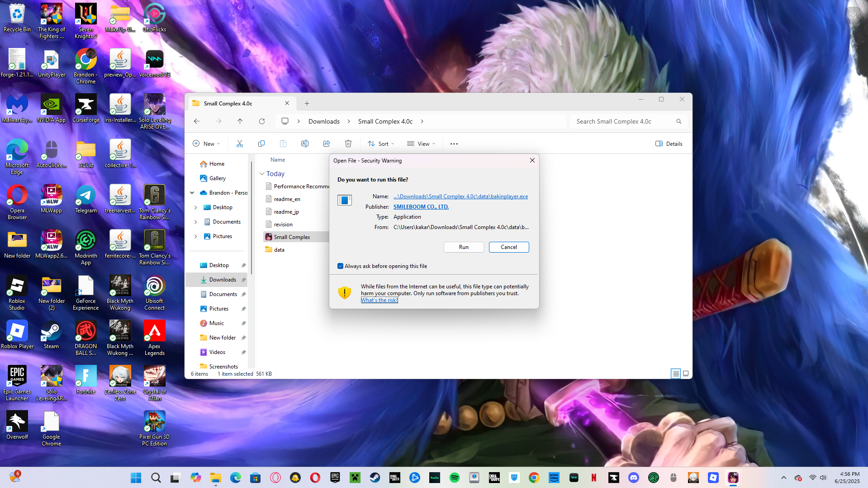Select the Small Complex 4.0c tab
The width and height of the screenshot is (868, 488).
coord(241,104)
